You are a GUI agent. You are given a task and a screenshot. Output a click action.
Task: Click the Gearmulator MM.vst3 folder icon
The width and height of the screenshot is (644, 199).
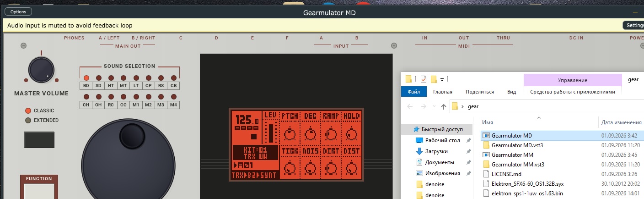coord(487,164)
